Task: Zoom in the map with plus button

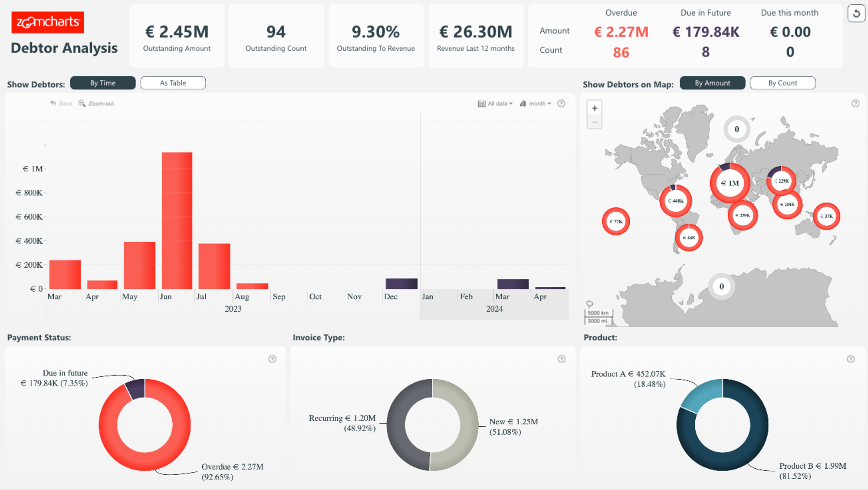Action: [594, 109]
